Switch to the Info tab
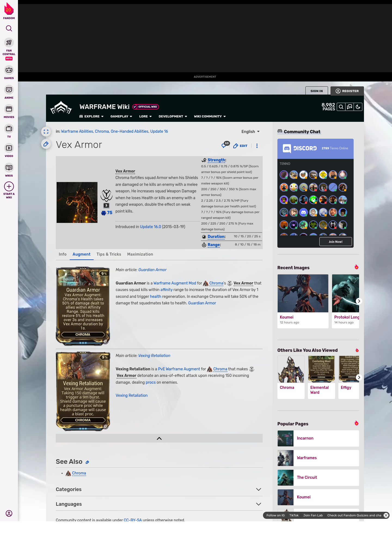The image size is (392, 545). [63, 254]
